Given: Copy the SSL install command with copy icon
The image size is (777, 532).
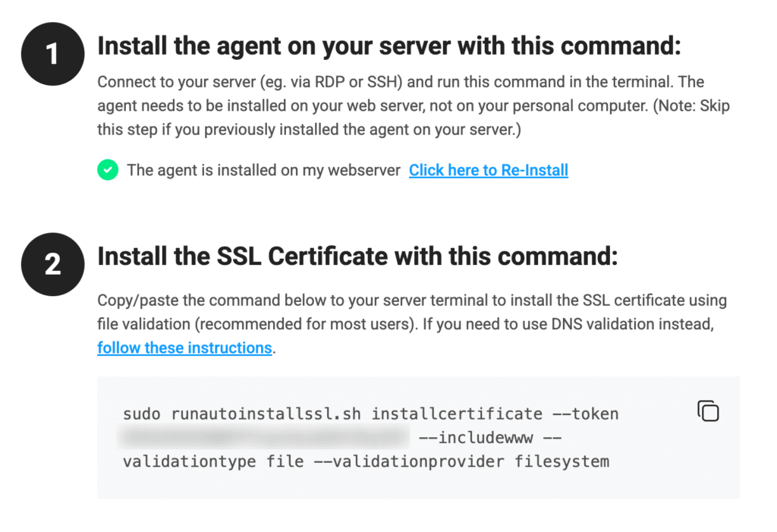Looking at the screenshot, I should (708, 411).
